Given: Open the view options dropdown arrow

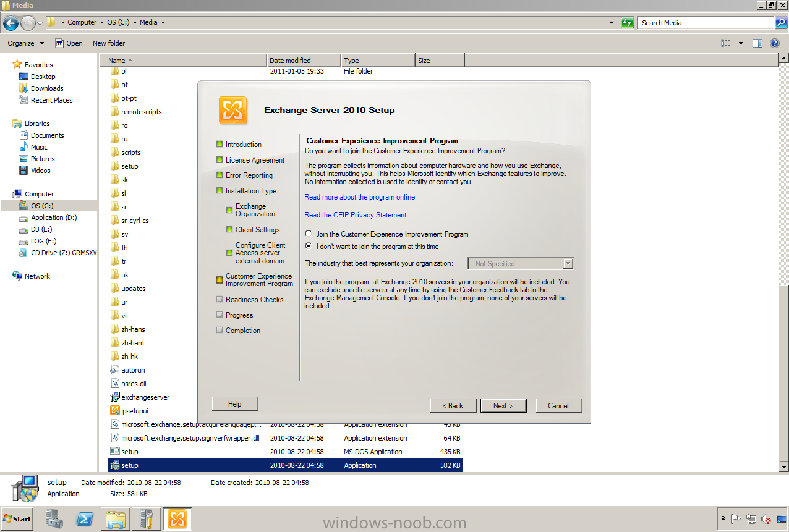Looking at the screenshot, I should click(x=741, y=43).
